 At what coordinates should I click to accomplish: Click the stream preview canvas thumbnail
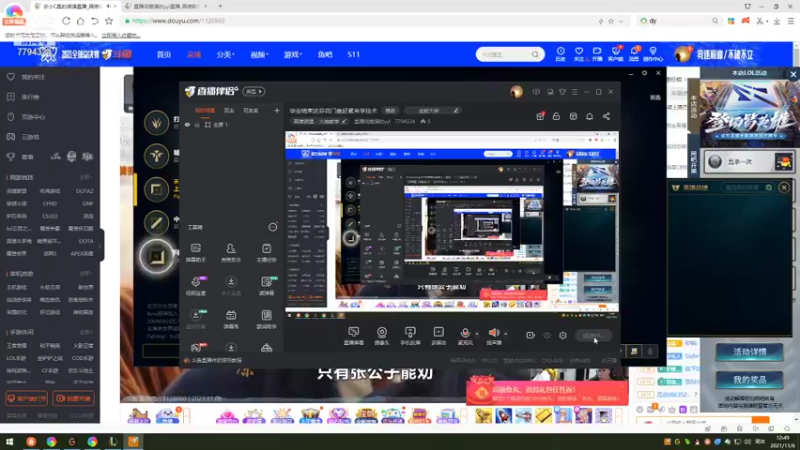click(452, 225)
